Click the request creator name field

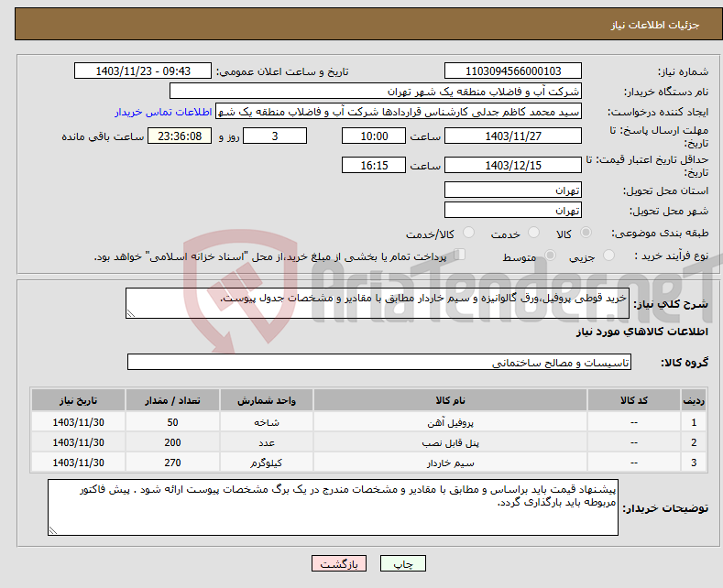pos(399,112)
